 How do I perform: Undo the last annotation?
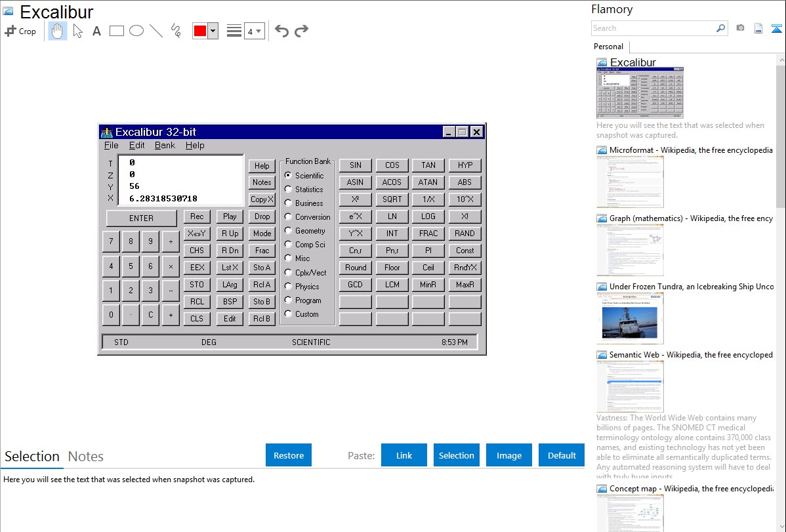click(x=281, y=31)
